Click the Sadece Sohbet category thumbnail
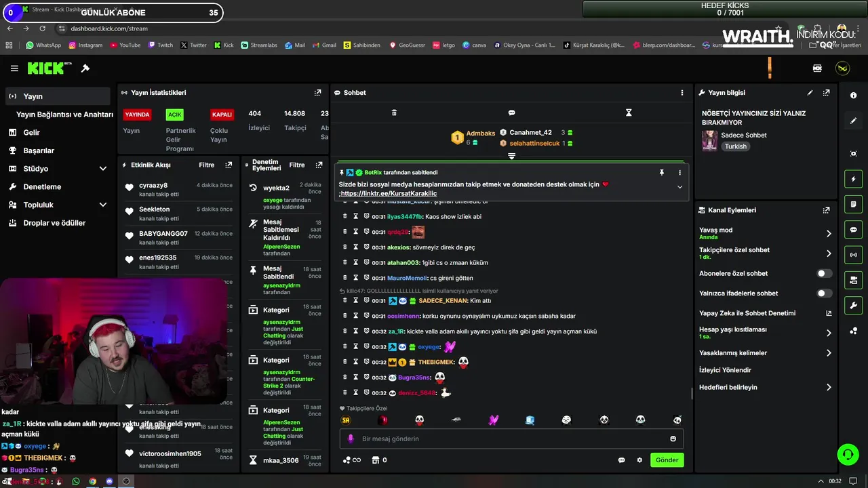This screenshot has width=868, height=488. pyautogui.click(x=709, y=140)
